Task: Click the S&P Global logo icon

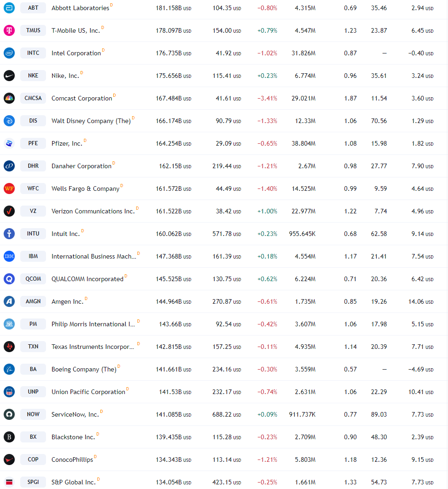Action: (9, 482)
